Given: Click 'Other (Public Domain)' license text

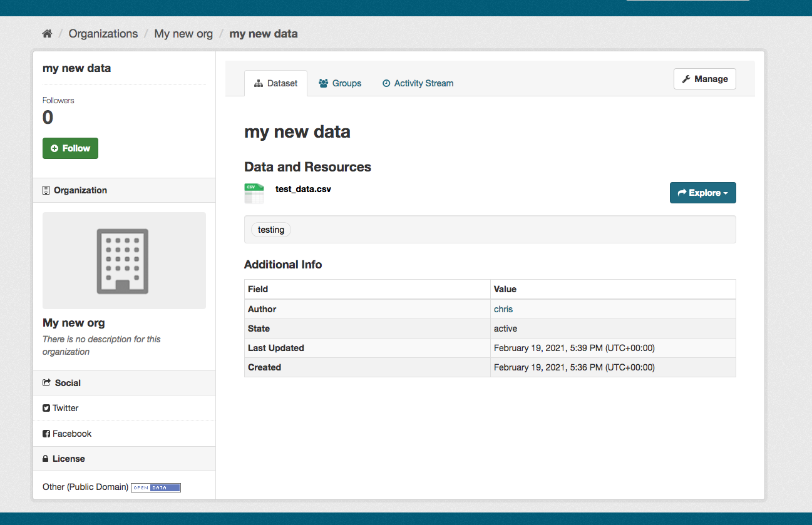Looking at the screenshot, I should click(85, 487).
